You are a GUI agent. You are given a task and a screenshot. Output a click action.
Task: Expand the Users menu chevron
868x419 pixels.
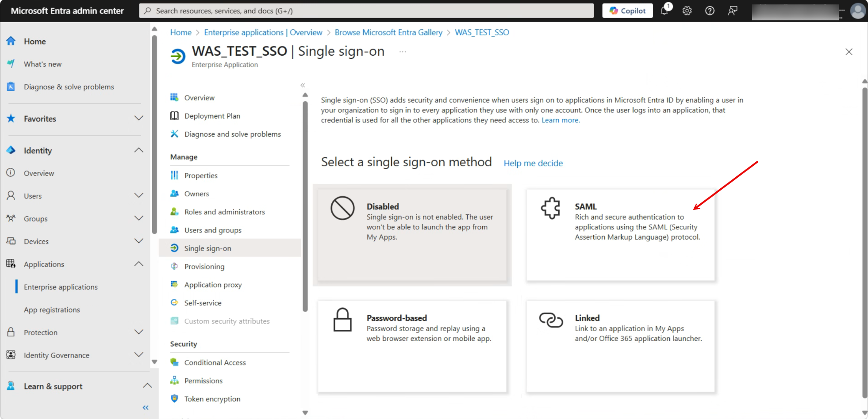[138, 195]
